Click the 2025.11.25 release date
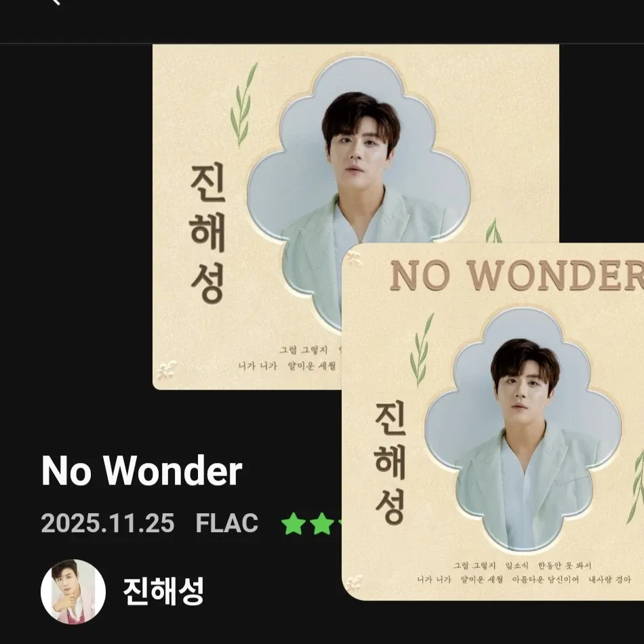 coord(108,523)
